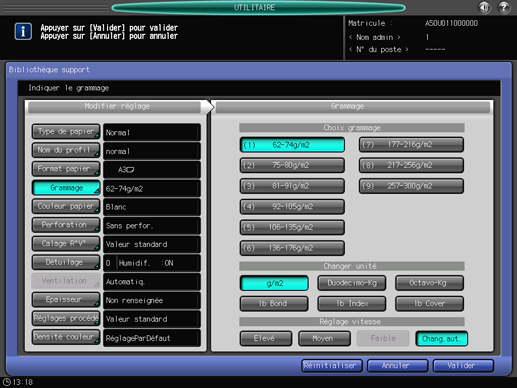Select grammage 257-300g/m2 option
517x388 pixels.
411,186
